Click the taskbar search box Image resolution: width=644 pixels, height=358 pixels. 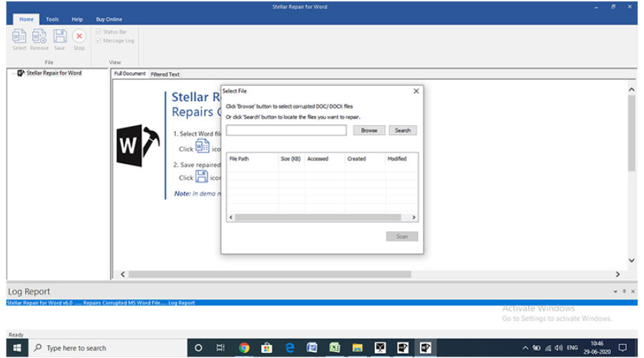pos(107,348)
